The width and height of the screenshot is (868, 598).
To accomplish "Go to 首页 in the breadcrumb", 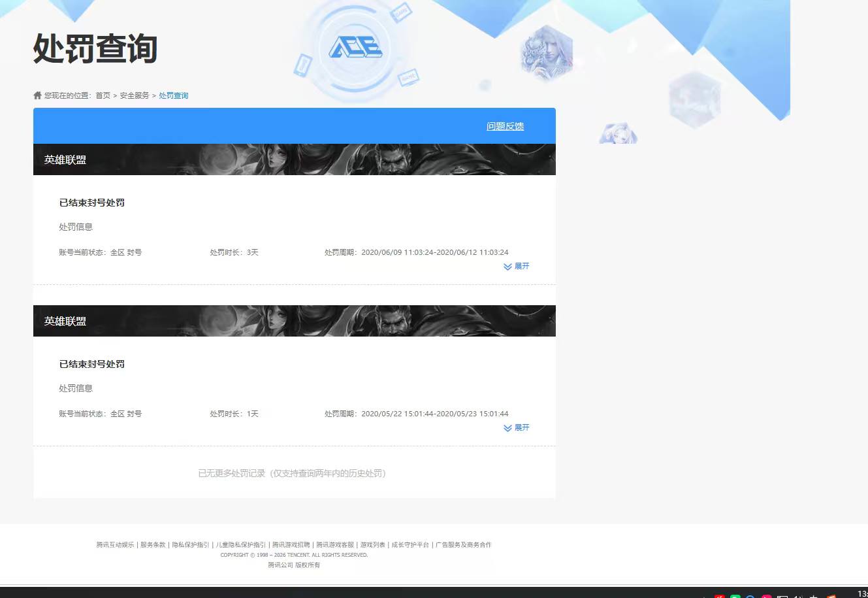I will click(103, 95).
